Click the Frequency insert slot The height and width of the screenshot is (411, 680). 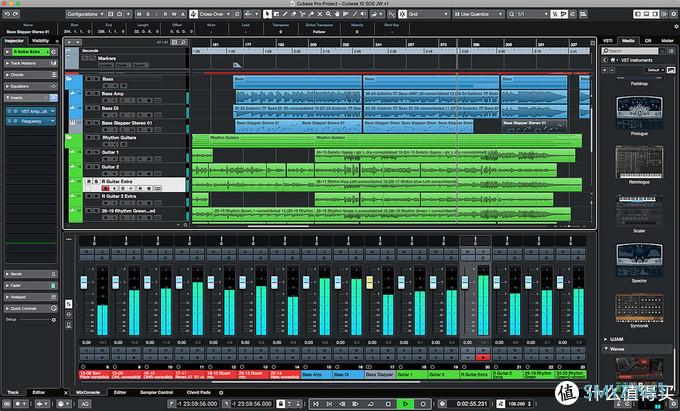[31, 121]
